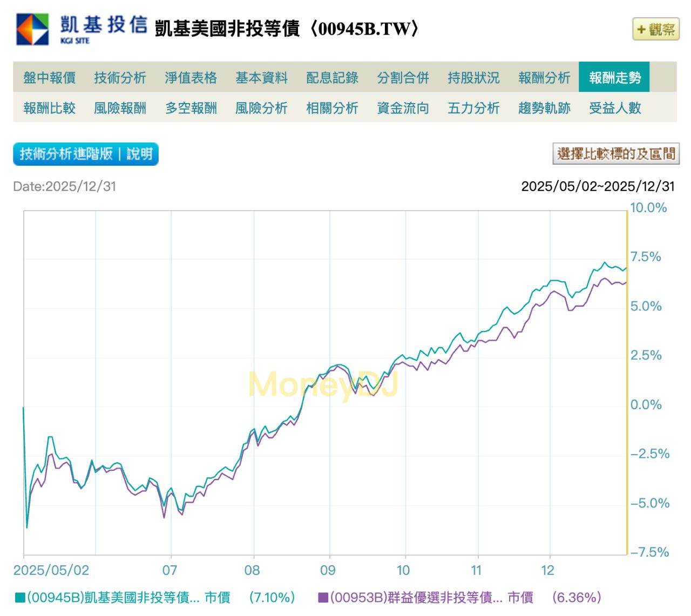Open the 受益人數 tab
This screenshot has height=616, width=691.
615,108
